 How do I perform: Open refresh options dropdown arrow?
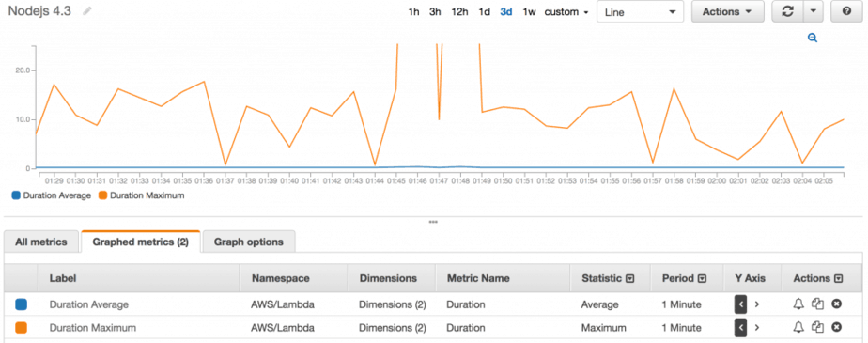[x=813, y=11]
